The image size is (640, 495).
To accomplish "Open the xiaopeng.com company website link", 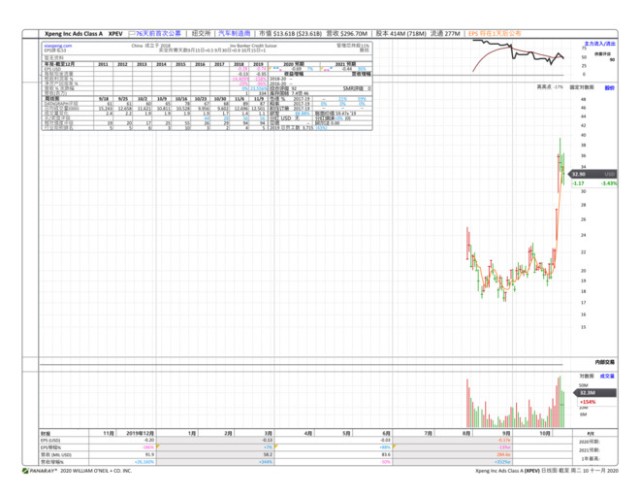I will [x=58, y=46].
